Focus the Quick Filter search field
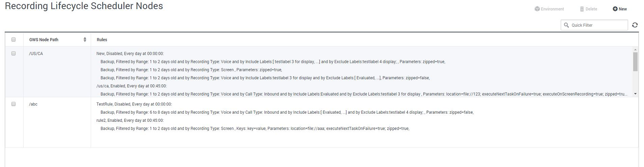644x167 pixels. (594, 25)
